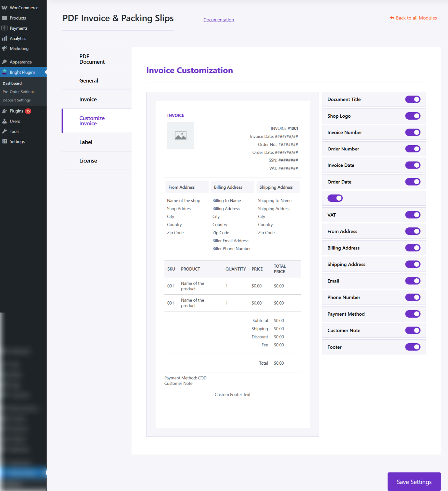Toggle the Shop Logo setting off
The image size is (448, 491).
pyautogui.click(x=412, y=116)
